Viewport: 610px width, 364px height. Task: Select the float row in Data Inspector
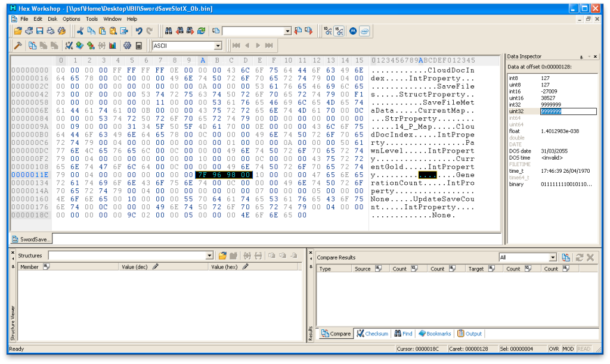pos(552,131)
